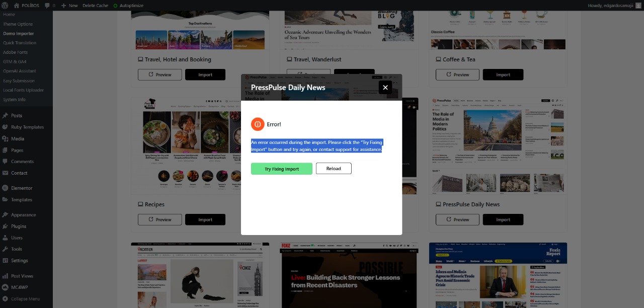The width and height of the screenshot is (644, 308).
Task: Click the Posts pin icon
Action: pos(5,116)
